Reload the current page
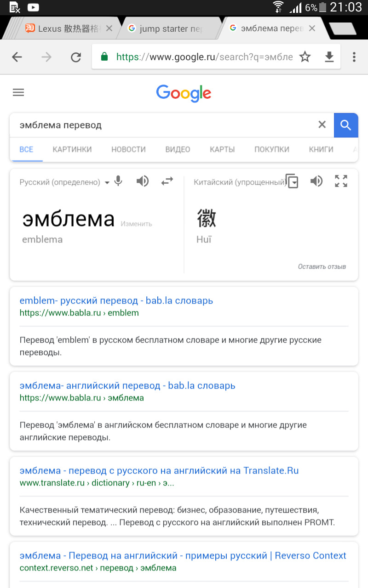The width and height of the screenshot is (368, 588). pos(75,57)
